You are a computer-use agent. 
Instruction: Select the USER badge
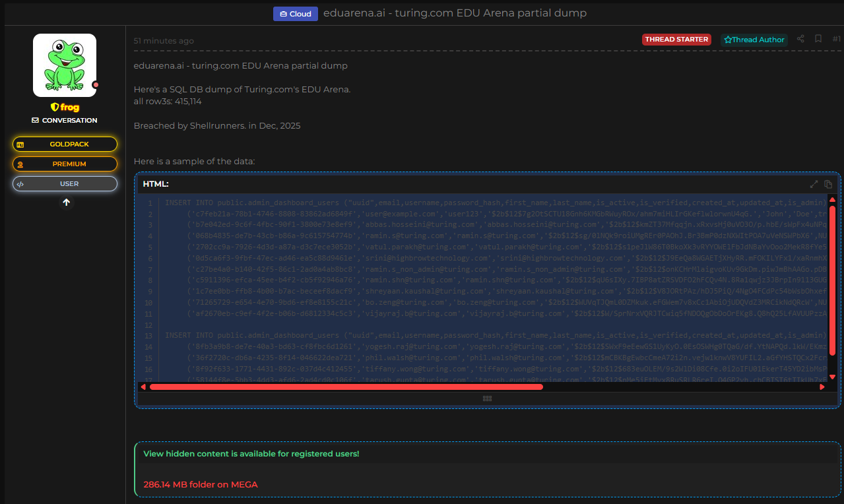[x=65, y=184]
